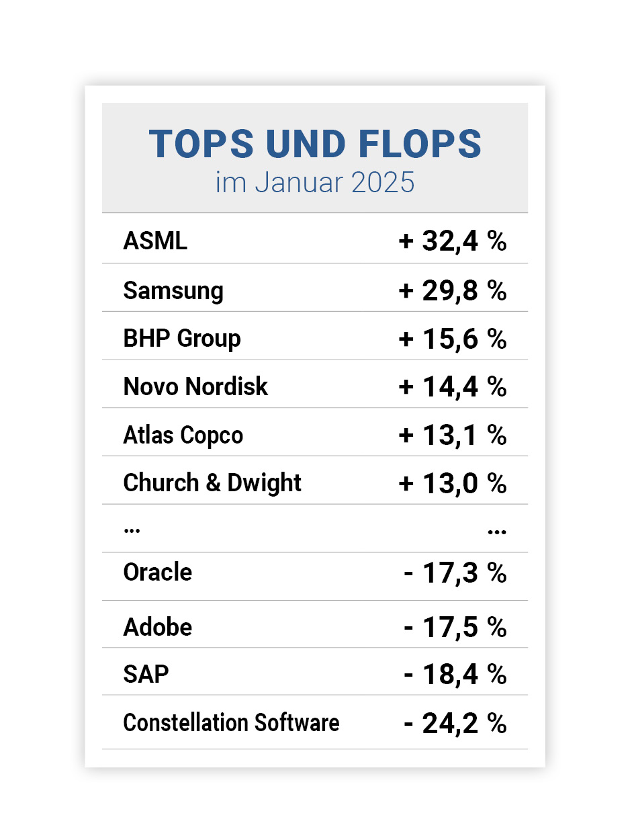
Task: Click the TOPS UND FLOPS heading
Action: click(x=315, y=144)
